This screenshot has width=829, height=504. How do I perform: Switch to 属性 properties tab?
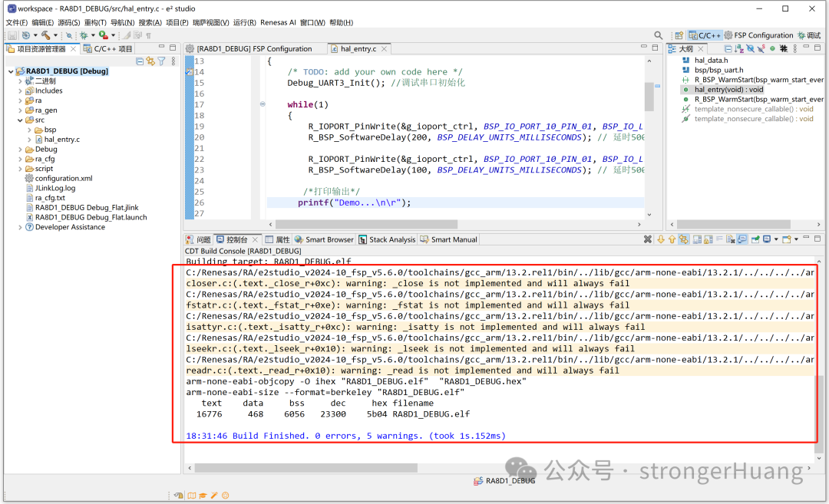pos(278,239)
